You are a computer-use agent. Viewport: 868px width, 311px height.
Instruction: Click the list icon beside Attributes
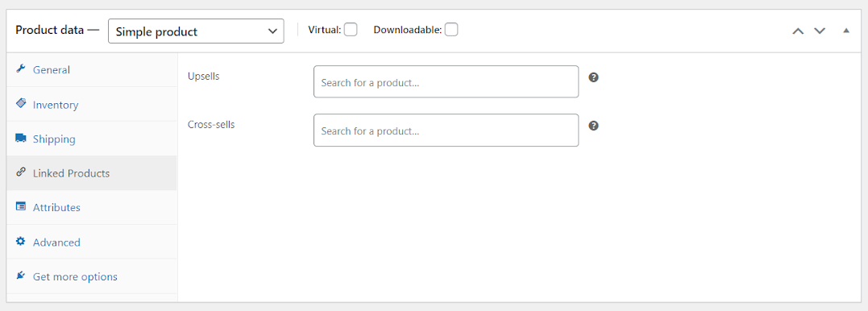click(21, 206)
